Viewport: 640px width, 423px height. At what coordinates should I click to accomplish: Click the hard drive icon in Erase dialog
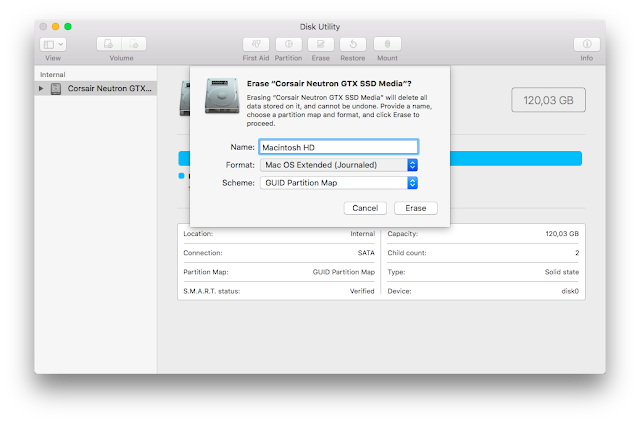pyautogui.click(x=222, y=96)
